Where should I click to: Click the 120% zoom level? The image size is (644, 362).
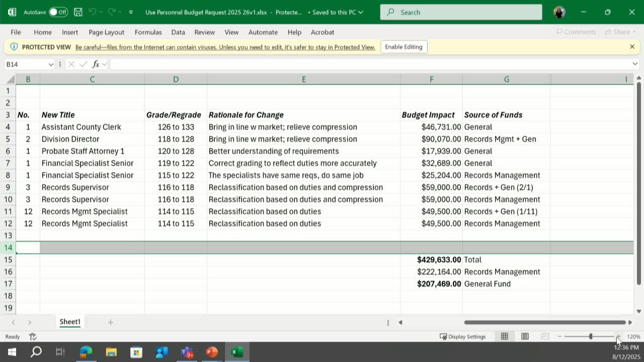click(633, 336)
